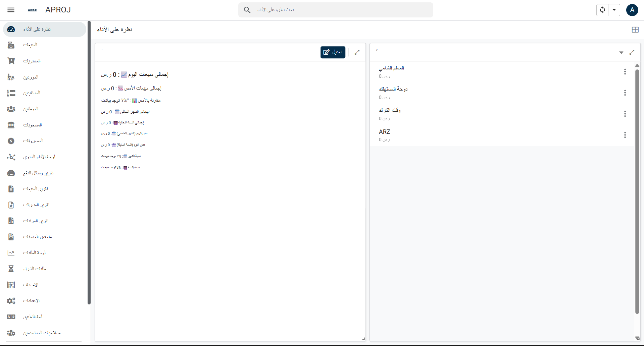Click the الاعدادات settings gears icon
The width and height of the screenshot is (644, 346).
(x=11, y=301)
